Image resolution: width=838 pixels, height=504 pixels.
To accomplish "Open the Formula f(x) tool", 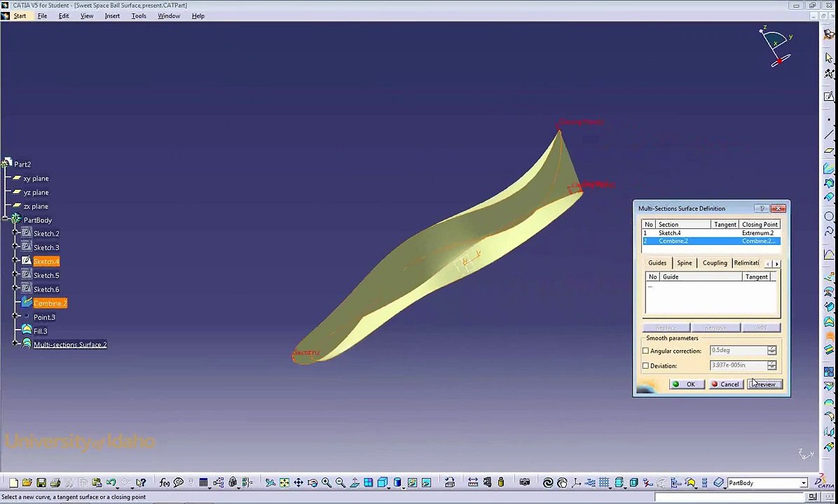I will 165,482.
